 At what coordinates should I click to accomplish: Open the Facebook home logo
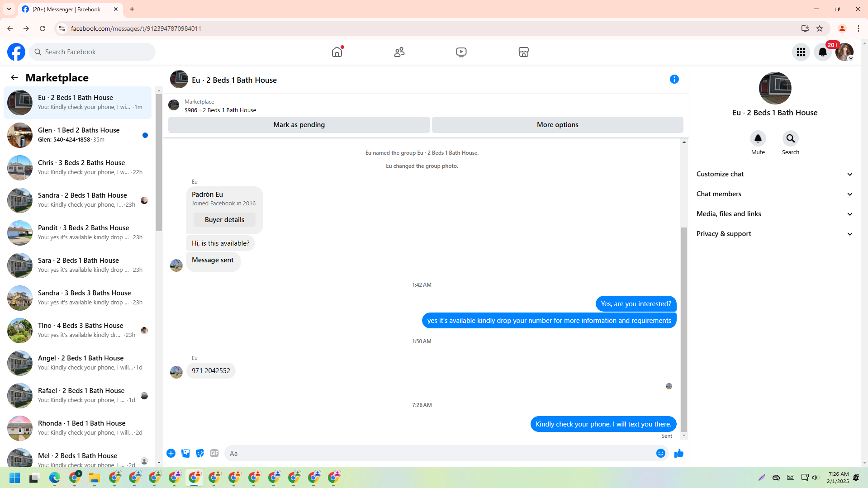(x=16, y=52)
